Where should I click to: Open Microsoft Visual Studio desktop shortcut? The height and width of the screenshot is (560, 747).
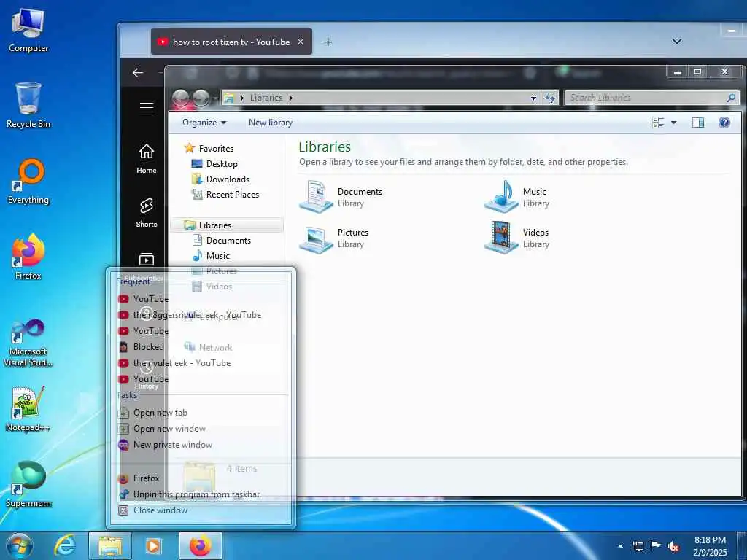[28, 343]
